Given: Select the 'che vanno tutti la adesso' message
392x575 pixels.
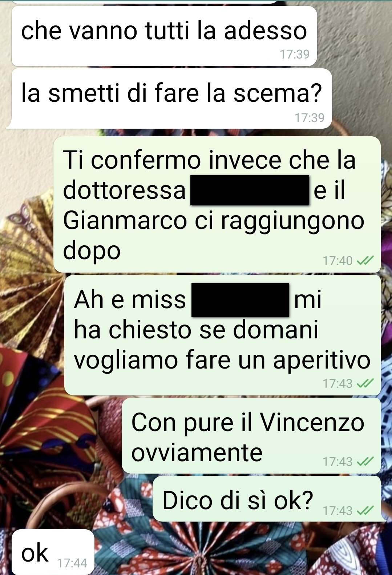Looking at the screenshot, I should point(164,36).
